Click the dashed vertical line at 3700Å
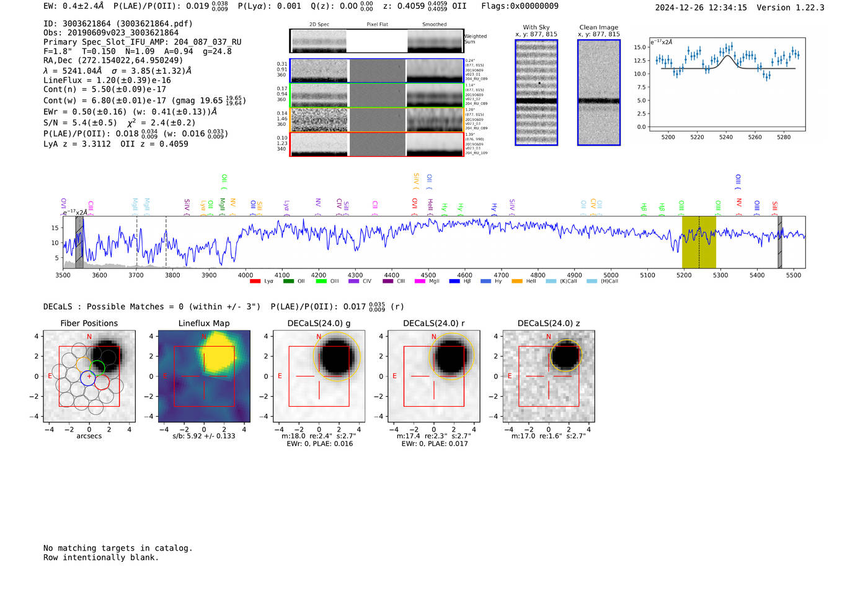Viewport: 868px width, 591px height. click(137, 242)
